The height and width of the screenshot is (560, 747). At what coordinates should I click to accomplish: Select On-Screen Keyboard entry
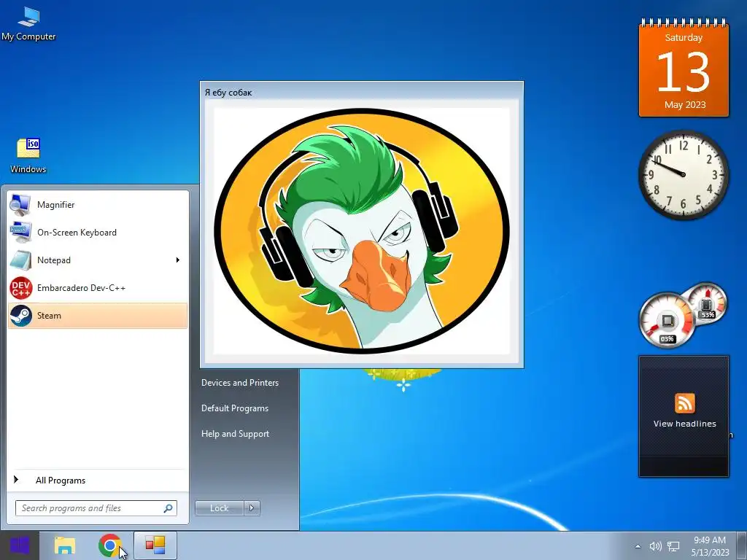(x=98, y=233)
